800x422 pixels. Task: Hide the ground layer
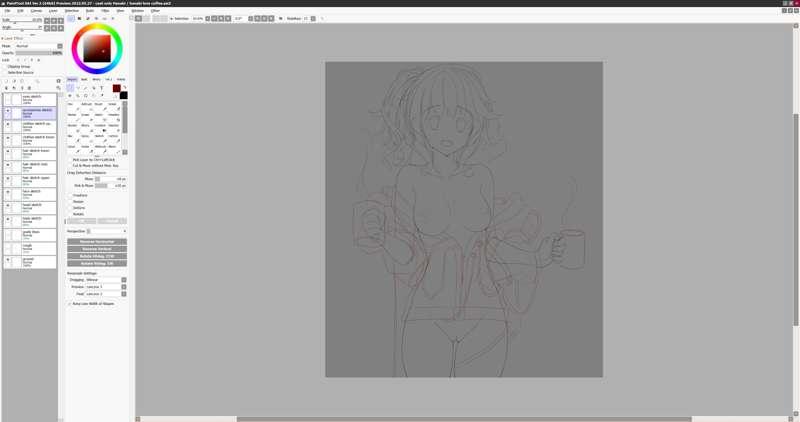(x=8, y=259)
